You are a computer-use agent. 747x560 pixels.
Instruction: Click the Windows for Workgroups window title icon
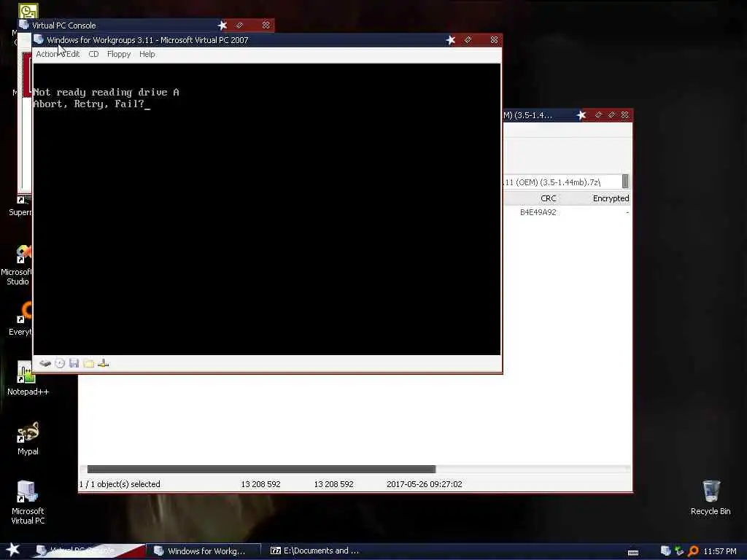(39, 39)
